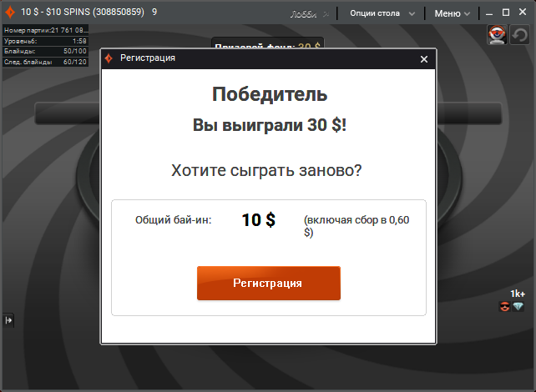Image resolution: width=536 pixels, height=392 pixels.
Task: Click the sunglasses emoji icon
Action: tap(504, 306)
